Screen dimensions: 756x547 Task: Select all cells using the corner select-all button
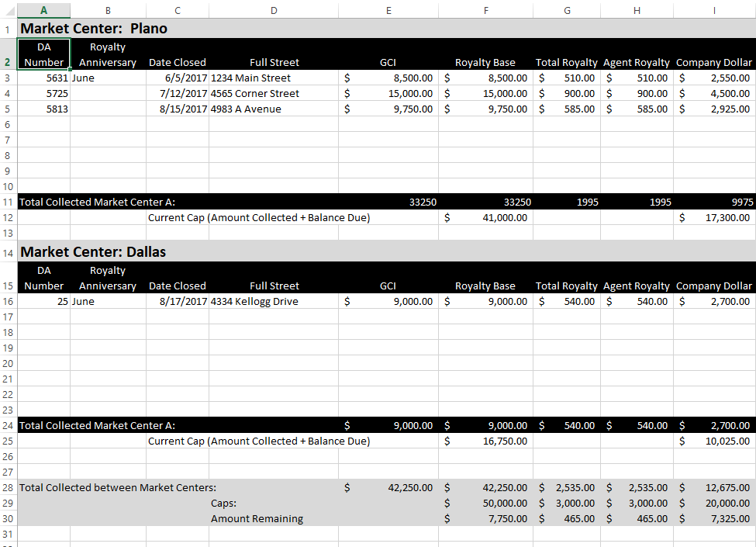click(x=7, y=10)
